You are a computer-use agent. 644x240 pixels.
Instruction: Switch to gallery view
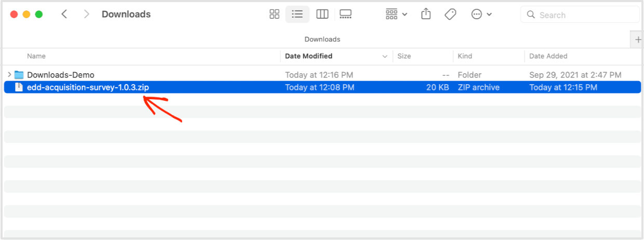click(345, 15)
